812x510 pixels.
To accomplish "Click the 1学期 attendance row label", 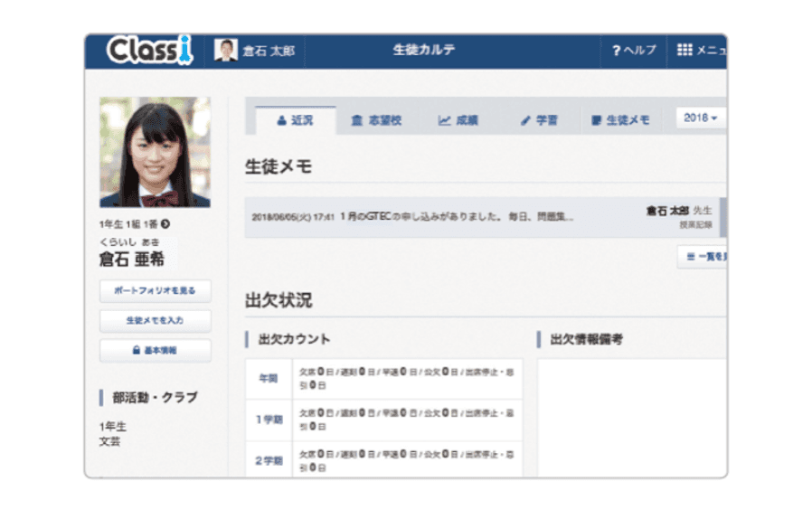I will pyautogui.click(x=269, y=420).
